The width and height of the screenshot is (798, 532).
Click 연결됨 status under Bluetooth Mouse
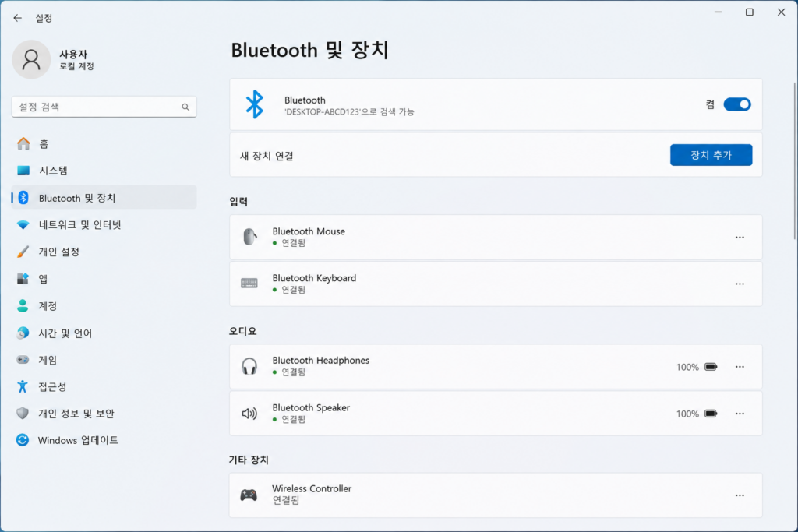click(x=294, y=243)
